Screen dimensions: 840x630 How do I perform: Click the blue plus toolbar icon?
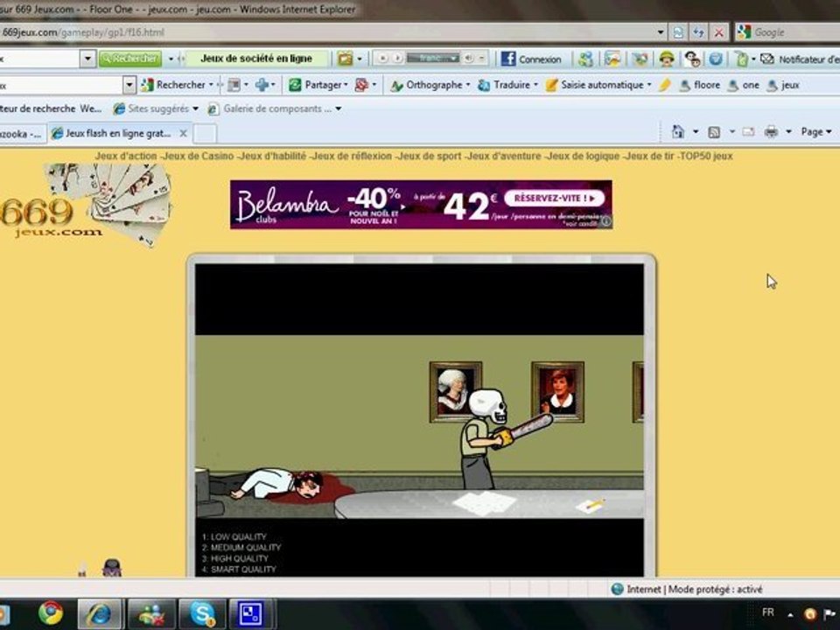click(262, 85)
